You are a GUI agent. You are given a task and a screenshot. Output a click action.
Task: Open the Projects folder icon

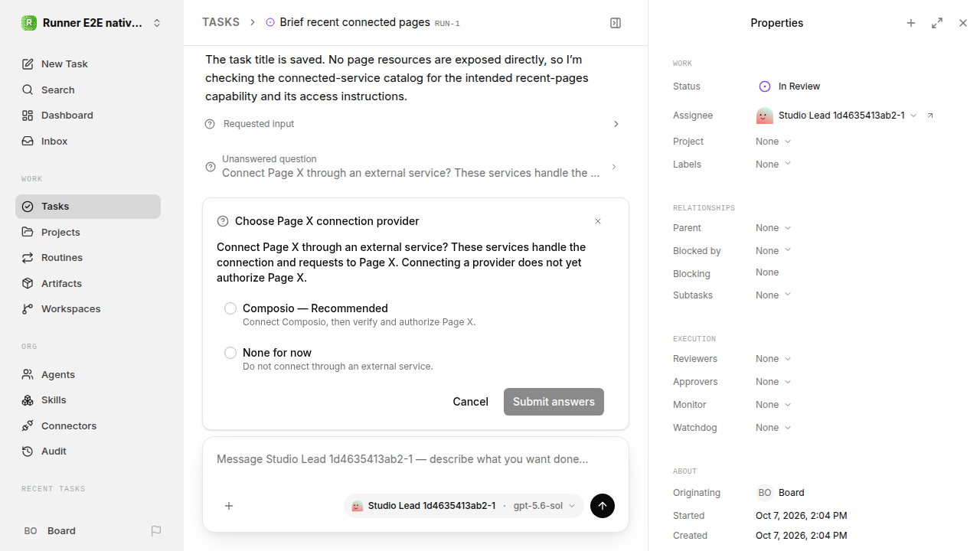tap(28, 232)
